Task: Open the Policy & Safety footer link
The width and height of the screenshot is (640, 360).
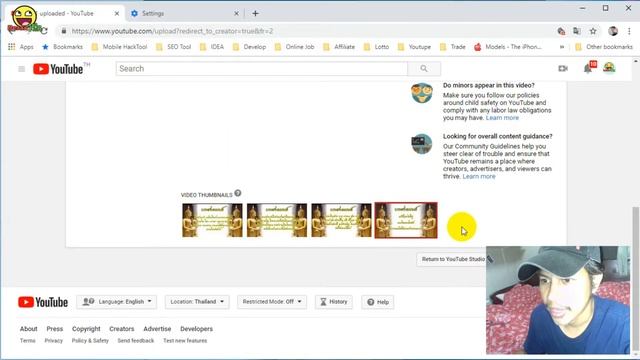Action: point(90,340)
